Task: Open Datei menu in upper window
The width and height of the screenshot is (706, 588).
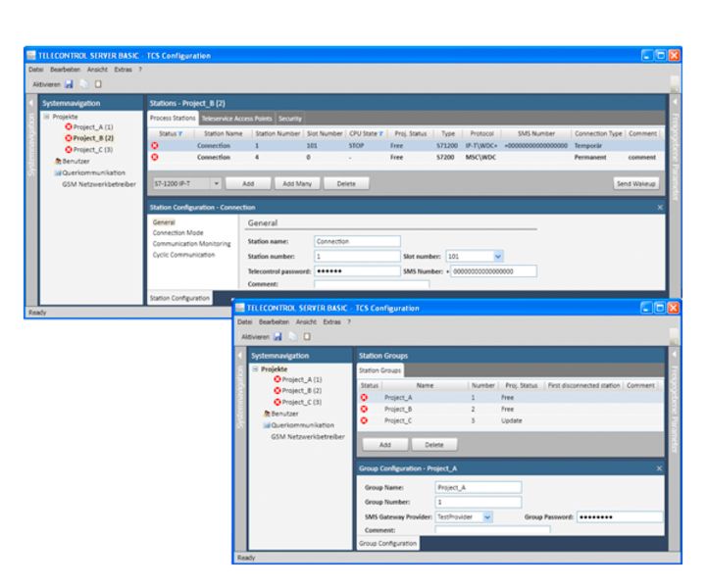Action: (36, 70)
